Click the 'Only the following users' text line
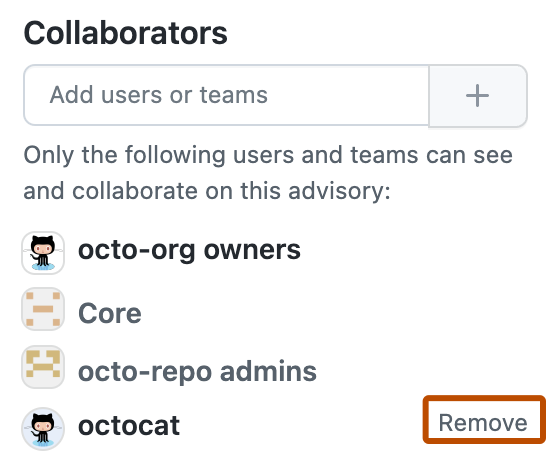The height and width of the screenshot is (466, 554). click(x=268, y=155)
